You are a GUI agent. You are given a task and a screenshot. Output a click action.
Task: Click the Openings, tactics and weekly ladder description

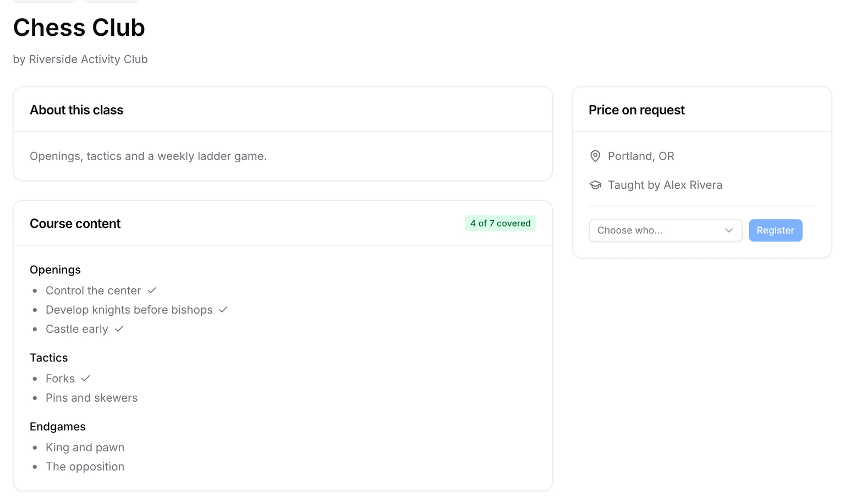148,156
